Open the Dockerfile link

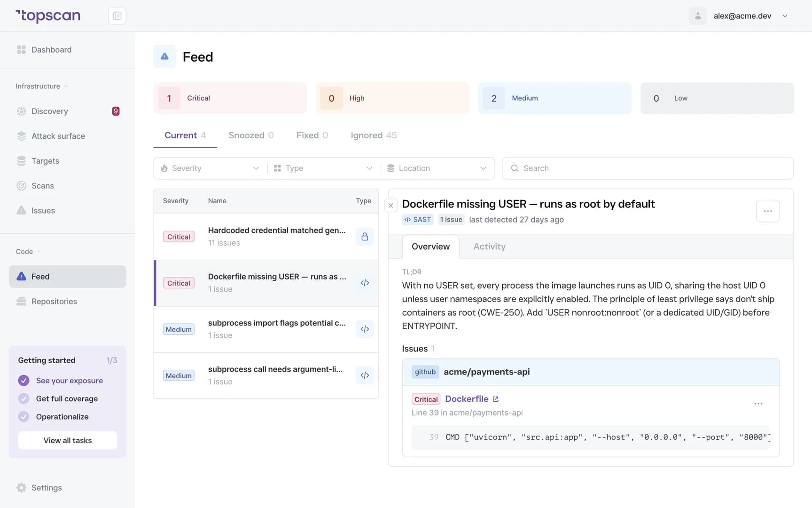tap(467, 399)
